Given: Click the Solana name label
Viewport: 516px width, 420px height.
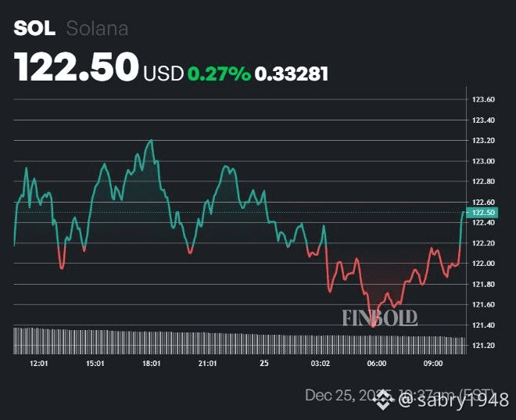Looking at the screenshot, I should pyautogui.click(x=98, y=28).
